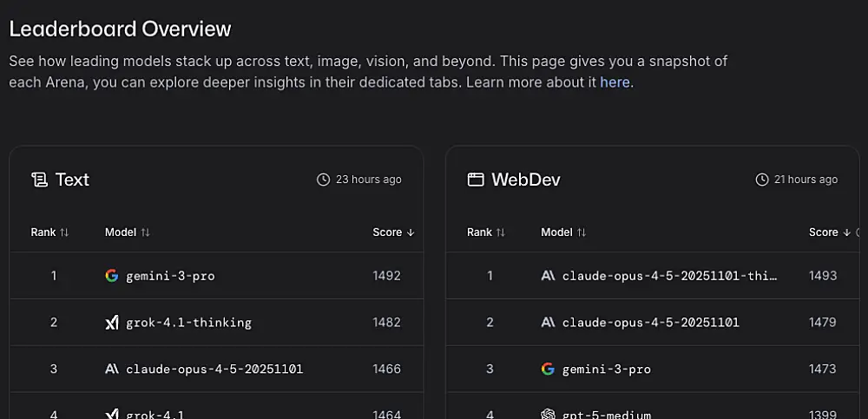The height and width of the screenshot is (419, 868).
Task: Click the Google logo beside gemini-3-pro in Text
Action: click(111, 276)
